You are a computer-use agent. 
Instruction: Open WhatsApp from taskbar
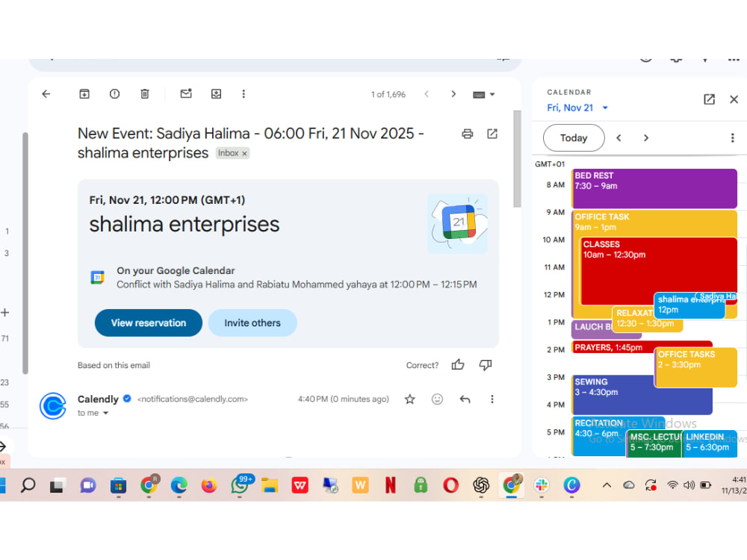tap(240, 485)
